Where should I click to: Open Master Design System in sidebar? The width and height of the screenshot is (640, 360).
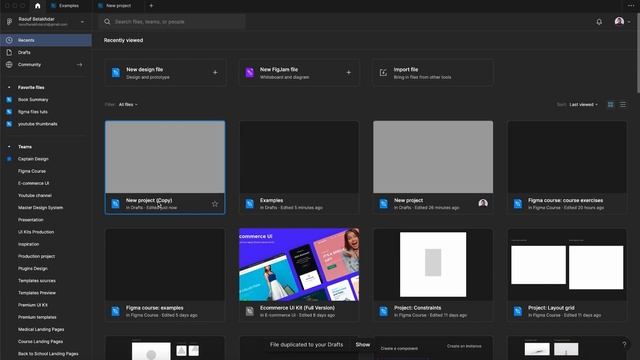point(40,208)
